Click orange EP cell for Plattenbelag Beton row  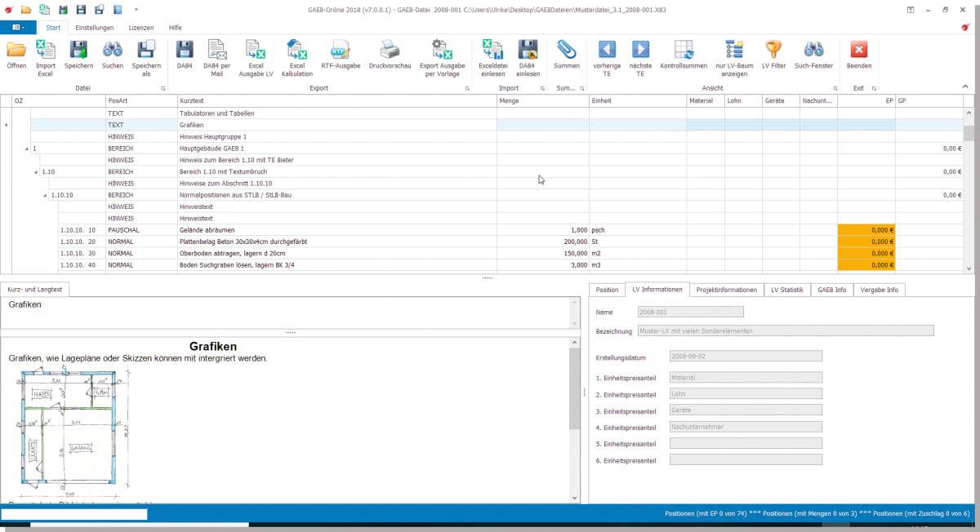(x=866, y=242)
